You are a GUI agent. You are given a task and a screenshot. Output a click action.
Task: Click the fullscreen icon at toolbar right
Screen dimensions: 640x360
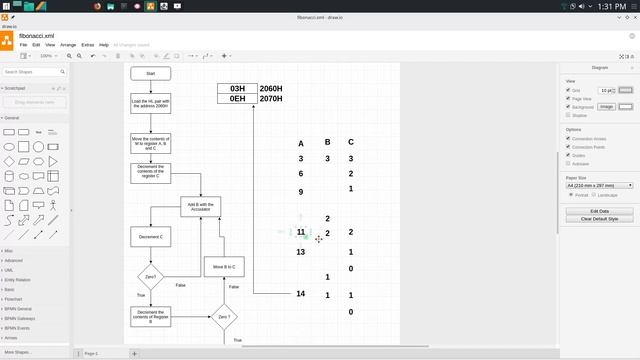622,56
